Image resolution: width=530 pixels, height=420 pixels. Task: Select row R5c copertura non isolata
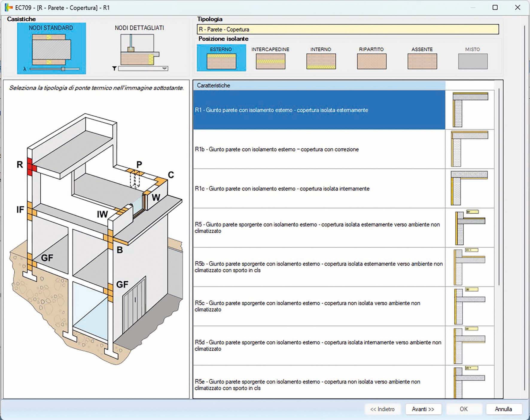click(319, 306)
